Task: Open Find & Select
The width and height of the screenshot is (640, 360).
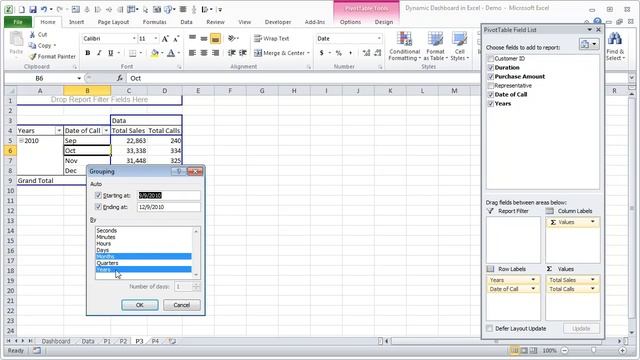Action: pyautogui.click(x=615, y=46)
